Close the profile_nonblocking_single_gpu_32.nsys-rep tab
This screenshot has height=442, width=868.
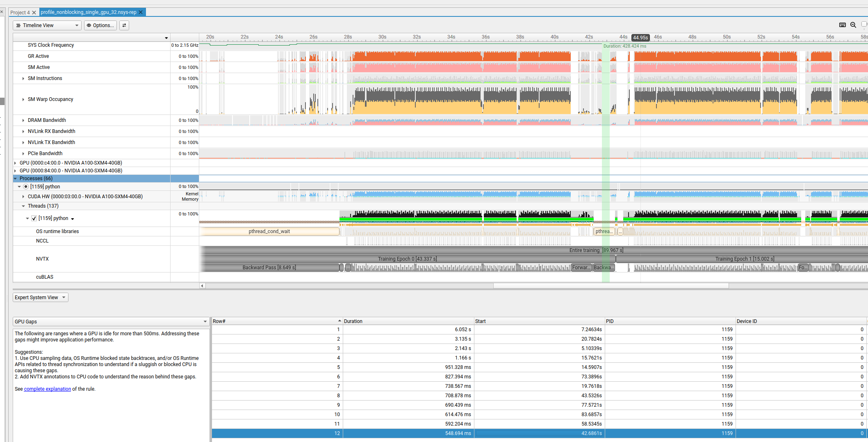141,12
